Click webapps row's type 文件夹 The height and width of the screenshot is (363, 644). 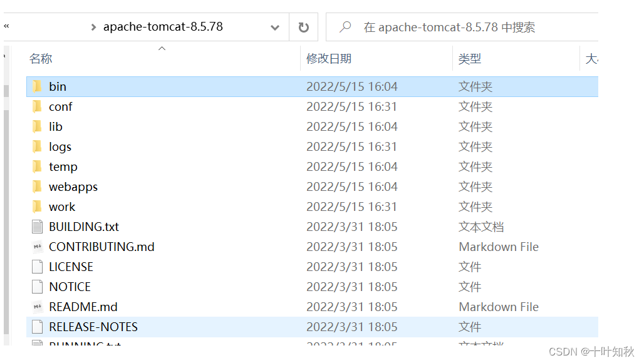click(475, 187)
